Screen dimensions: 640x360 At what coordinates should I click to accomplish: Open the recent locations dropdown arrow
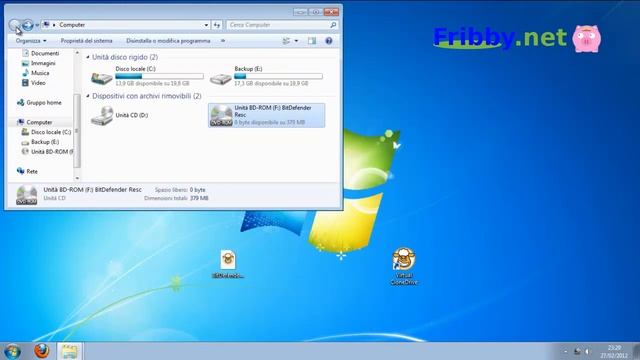tap(37, 25)
